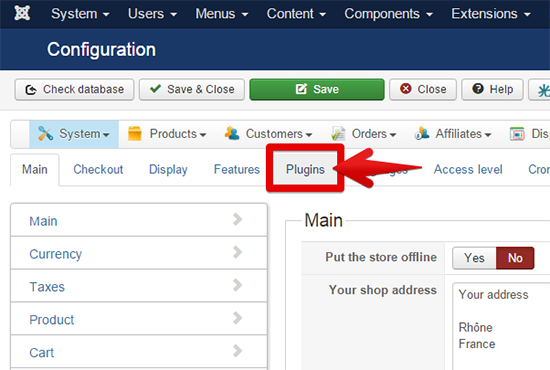Expand the Products dropdown menu

click(x=167, y=134)
